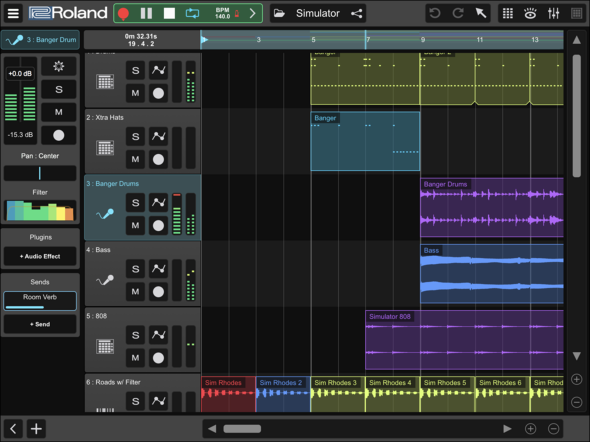Image resolution: width=590 pixels, height=442 pixels.
Task: Open the mixer sliders icon
Action: [553, 14]
